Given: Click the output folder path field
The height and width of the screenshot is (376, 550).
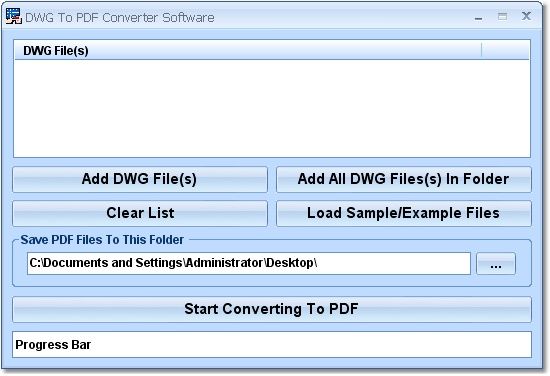Looking at the screenshot, I should pos(249,263).
